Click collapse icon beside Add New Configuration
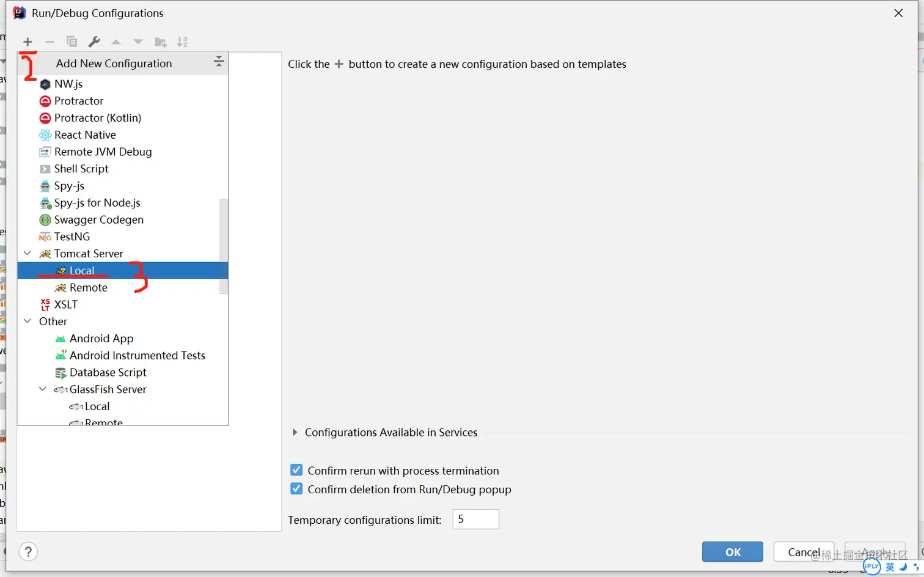This screenshot has height=577, width=924. tap(218, 61)
